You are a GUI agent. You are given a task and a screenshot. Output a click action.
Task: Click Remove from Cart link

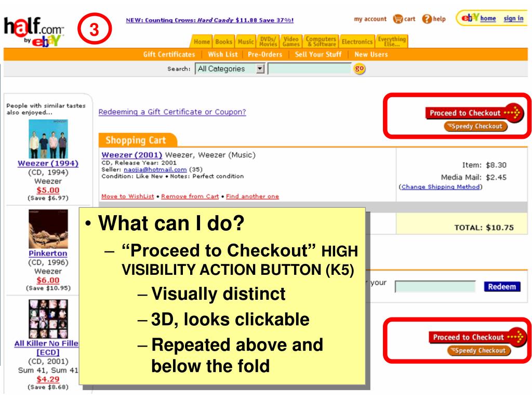[x=190, y=196]
